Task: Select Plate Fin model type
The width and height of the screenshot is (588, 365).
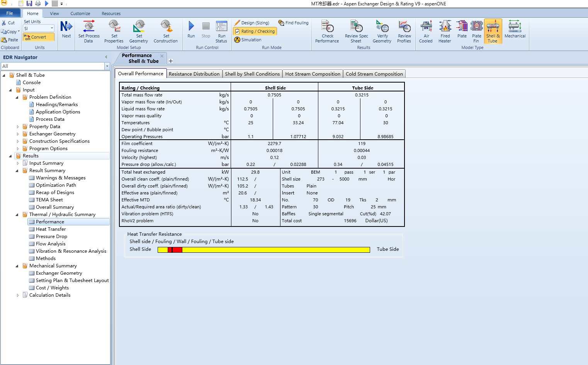Action: point(477,31)
